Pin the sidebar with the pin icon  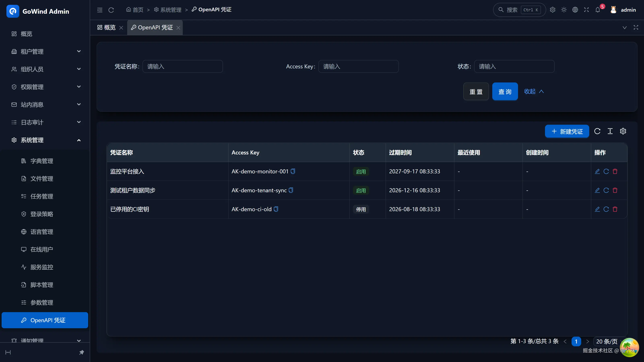tap(82, 352)
